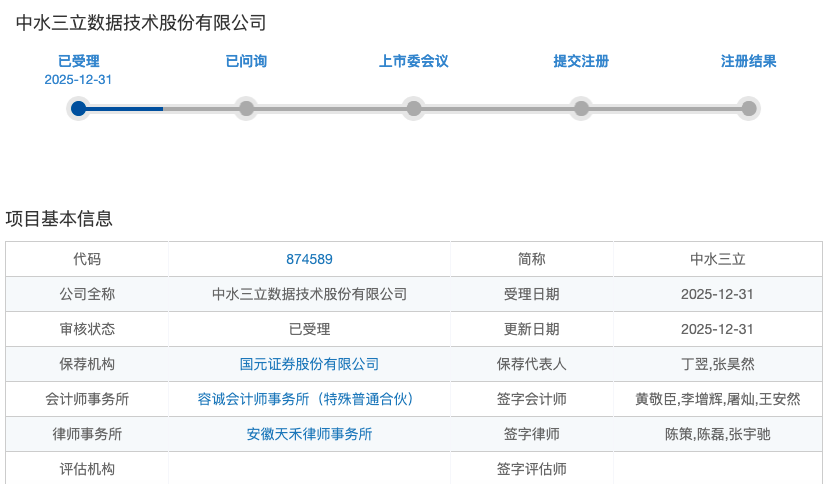Click the 注册结果 progress step circle

tap(748, 108)
